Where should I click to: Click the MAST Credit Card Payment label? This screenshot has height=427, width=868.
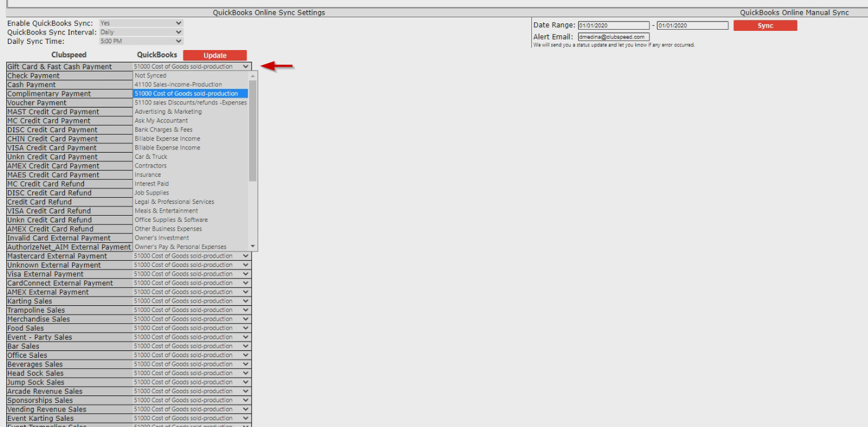click(53, 112)
